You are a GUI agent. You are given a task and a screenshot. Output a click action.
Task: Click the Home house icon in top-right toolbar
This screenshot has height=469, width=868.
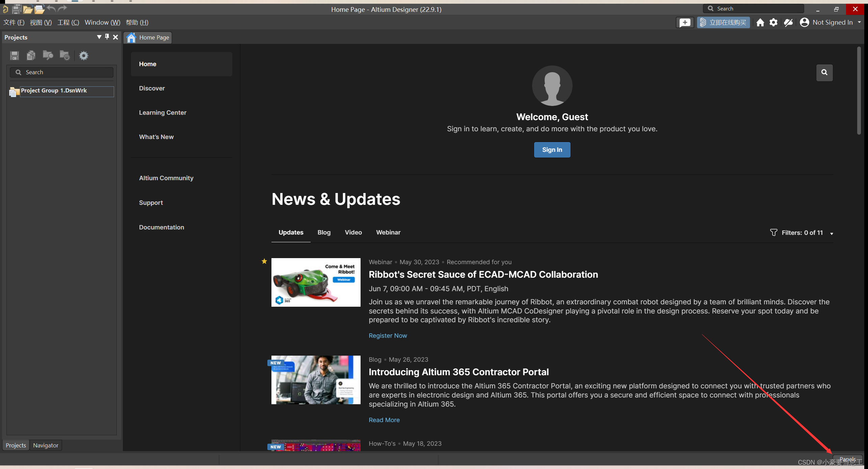[x=760, y=23]
